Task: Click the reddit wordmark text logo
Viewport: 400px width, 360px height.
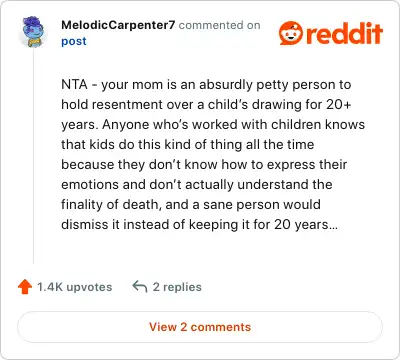Action: 344,33
